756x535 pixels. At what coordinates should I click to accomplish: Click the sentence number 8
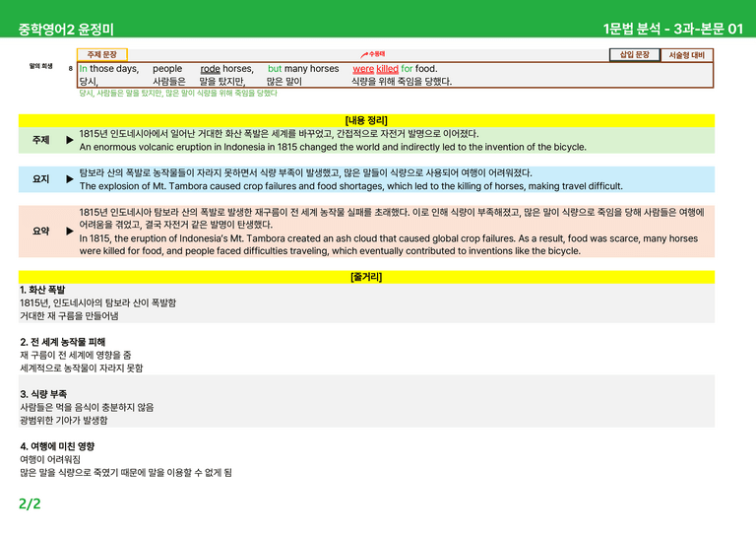pos(71,69)
